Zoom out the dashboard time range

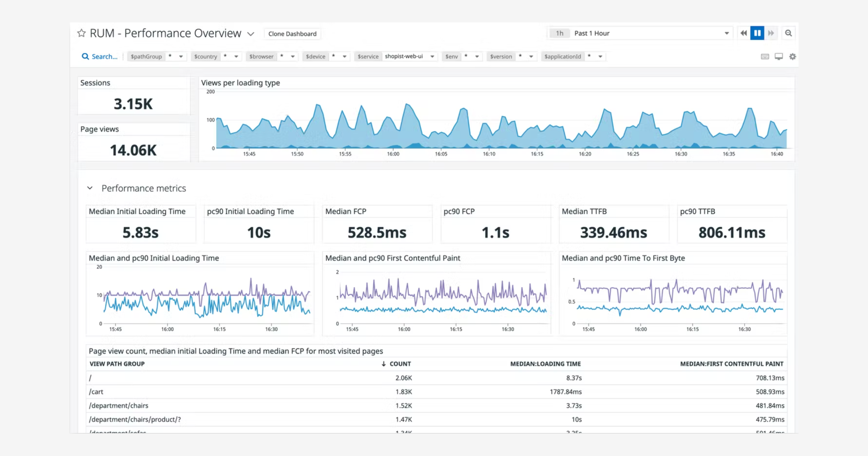tap(788, 33)
